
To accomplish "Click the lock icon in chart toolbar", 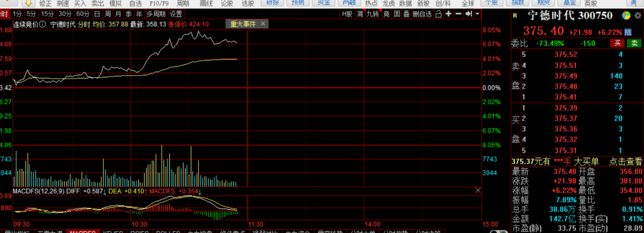I will point(438,14).
